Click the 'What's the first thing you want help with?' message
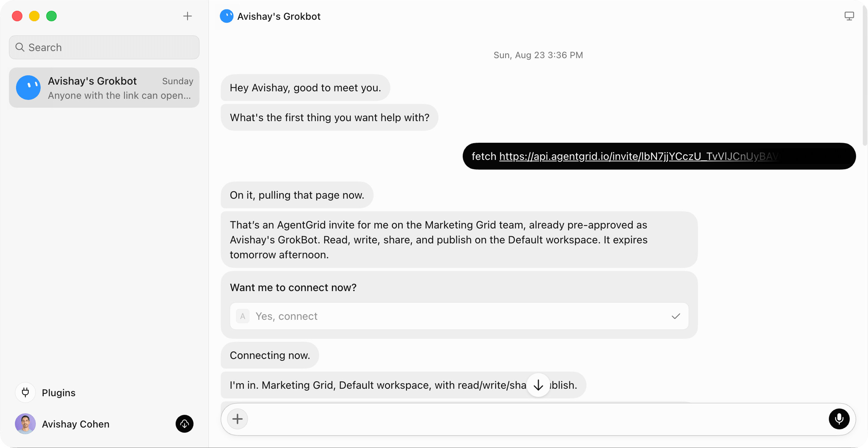Viewport: 868px width, 448px height. (330, 117)
